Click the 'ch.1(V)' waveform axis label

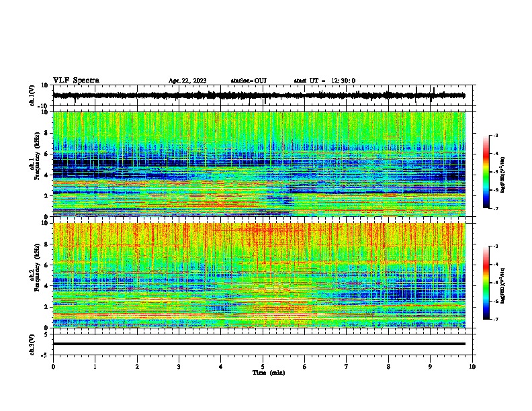[32, 96]
